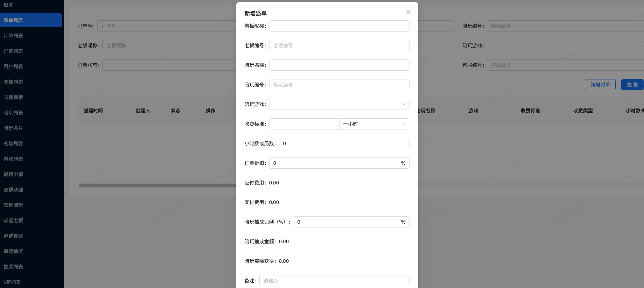The height and width of the screenshot is (288, 644).
Task: Open the 陪玩游戏 dropdown in dialog
Action: click(339, 104)
